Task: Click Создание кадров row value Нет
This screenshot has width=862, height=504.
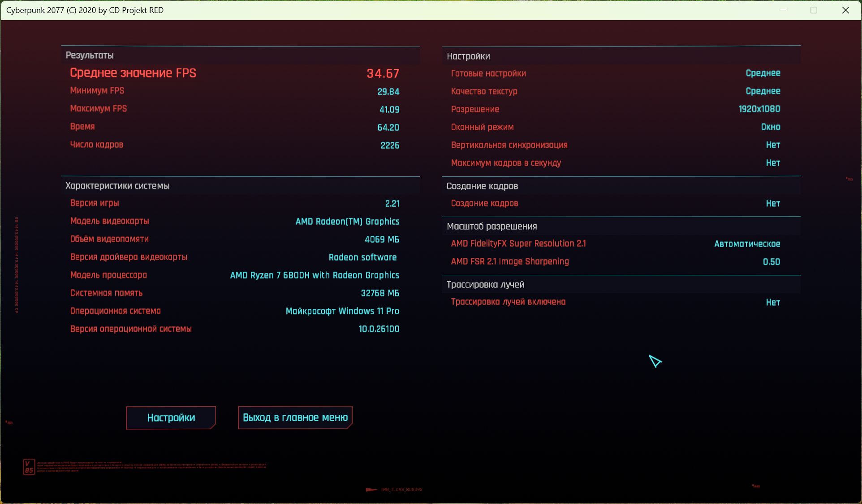Action: (773, 204)
